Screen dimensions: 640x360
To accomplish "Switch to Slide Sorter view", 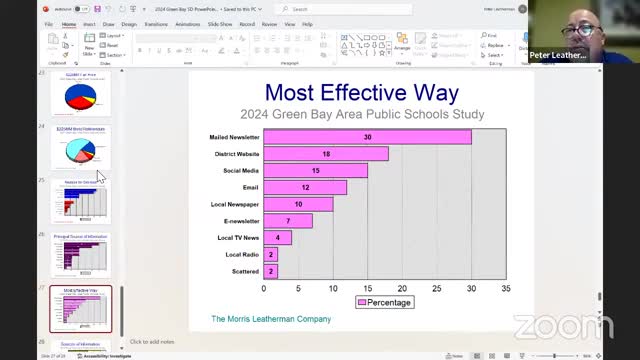I will pos(492,356).
